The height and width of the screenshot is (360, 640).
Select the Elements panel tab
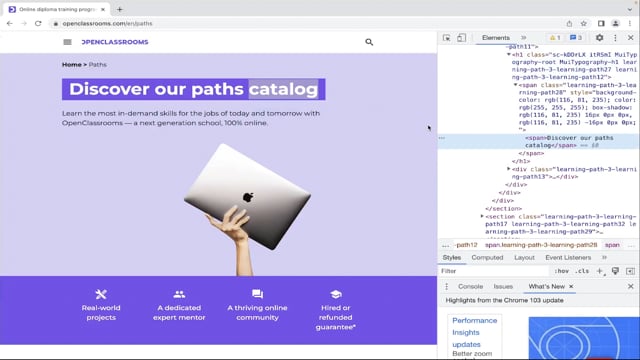[496, 38]
